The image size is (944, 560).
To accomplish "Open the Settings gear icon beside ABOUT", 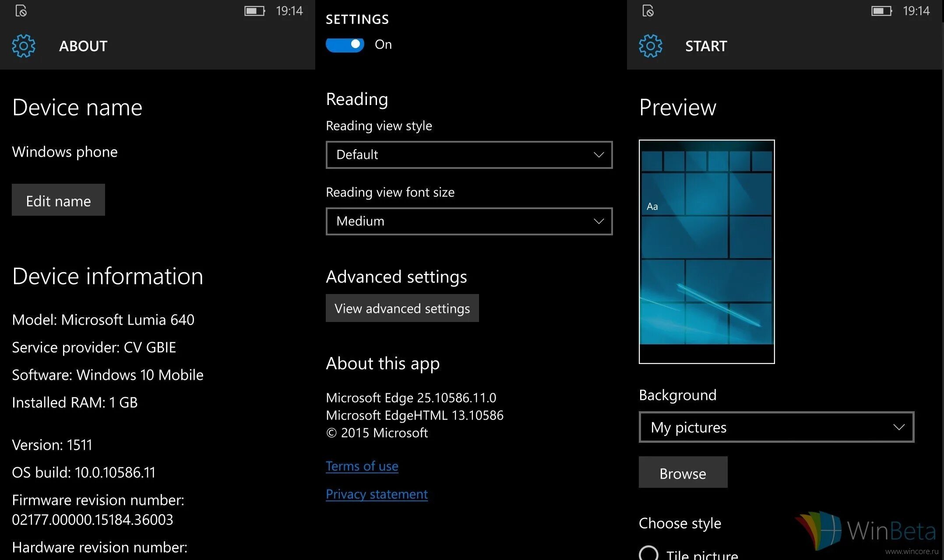I will pyautogui.click(x=24, y=45).
